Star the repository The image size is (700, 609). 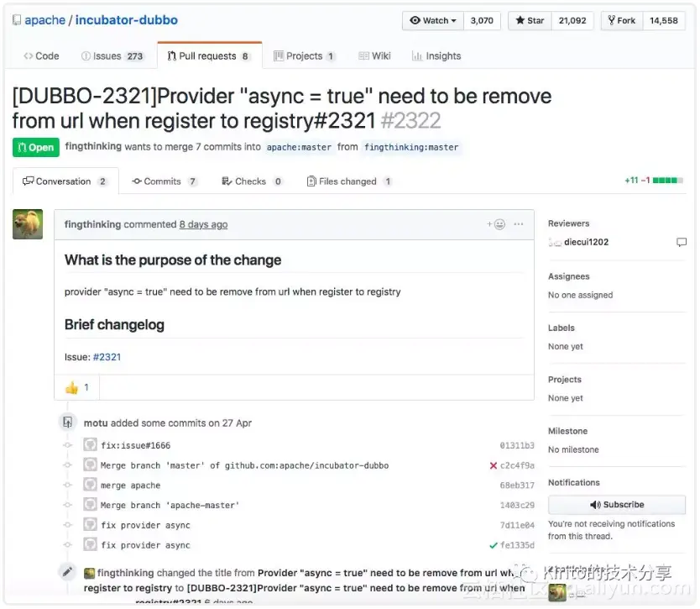click(530, 20)
